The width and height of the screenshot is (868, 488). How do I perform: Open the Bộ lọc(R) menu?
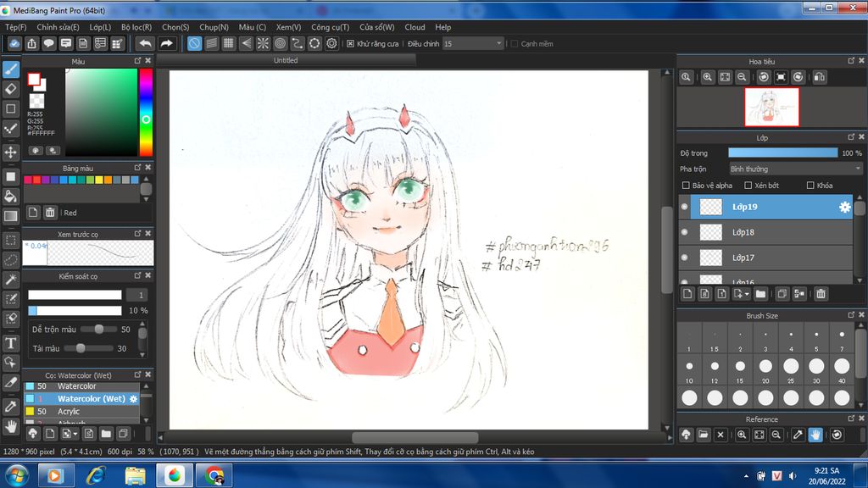click(x=136, y=27)
